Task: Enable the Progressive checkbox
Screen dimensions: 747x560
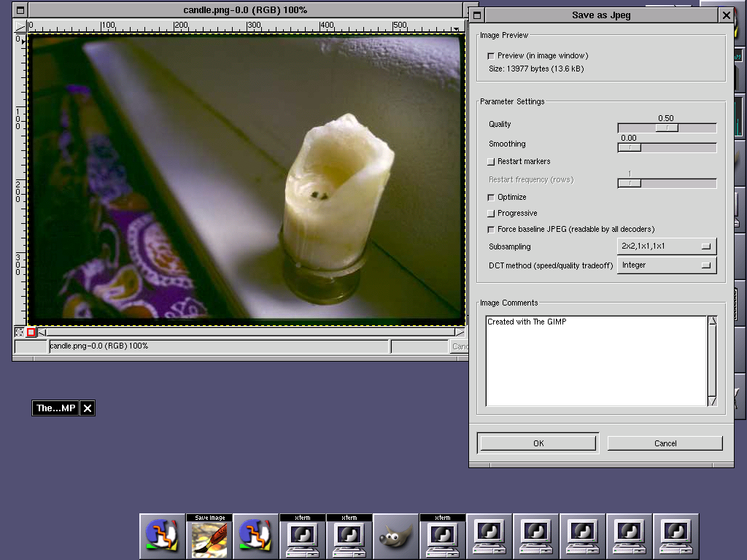Action: [491, 214]
